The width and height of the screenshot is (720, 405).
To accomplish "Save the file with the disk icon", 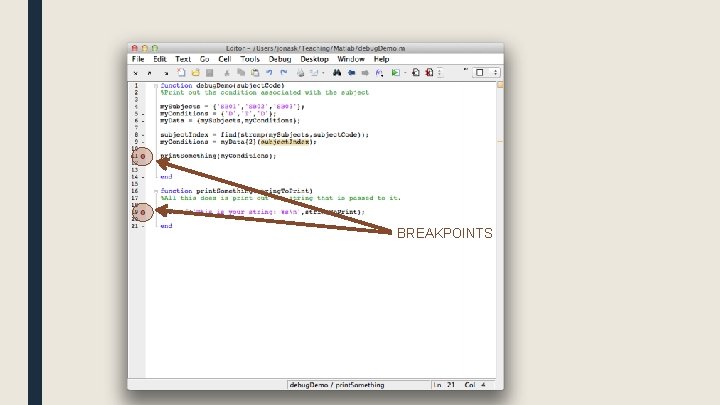I will pyautogui.click(x=209, y=73).
